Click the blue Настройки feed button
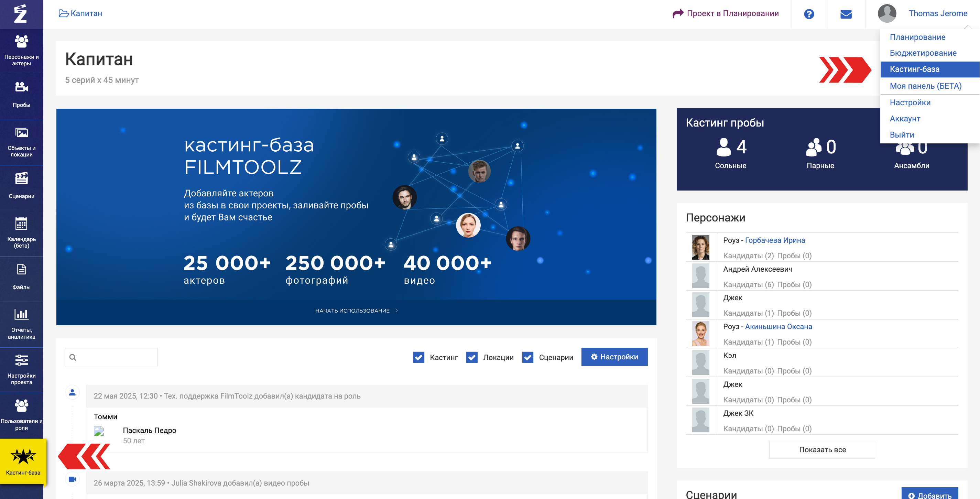This screenshot has width=980, height=499. point(614,357)
